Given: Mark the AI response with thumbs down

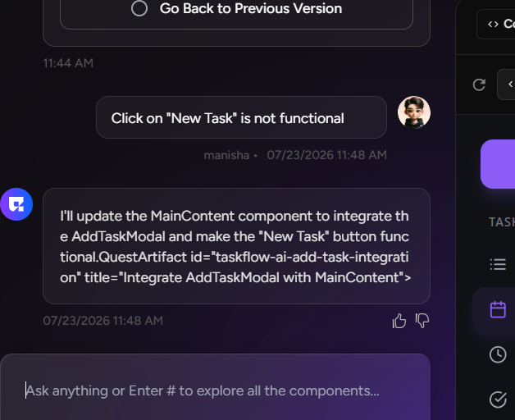Looking at the screenshot, I should click(x=422, y=321).
